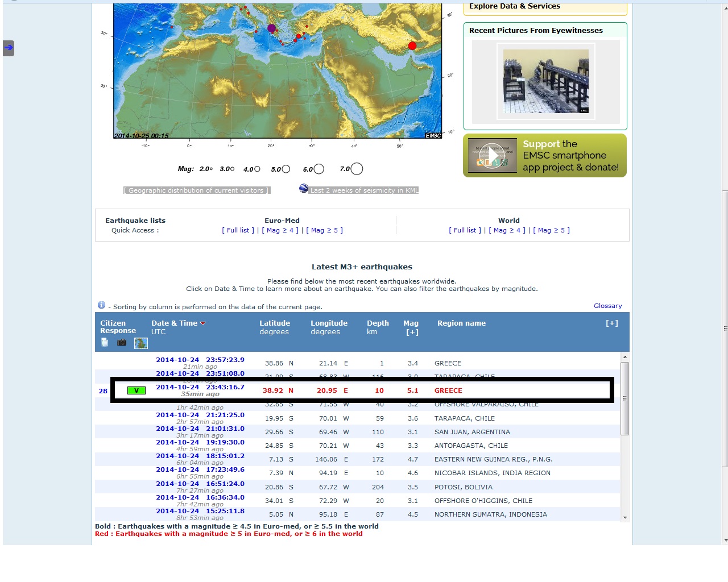The height and width of the screenshot is (582, 728).
Task: Click the blue info icon beside sorting note
Action: (x=101, y=305)
